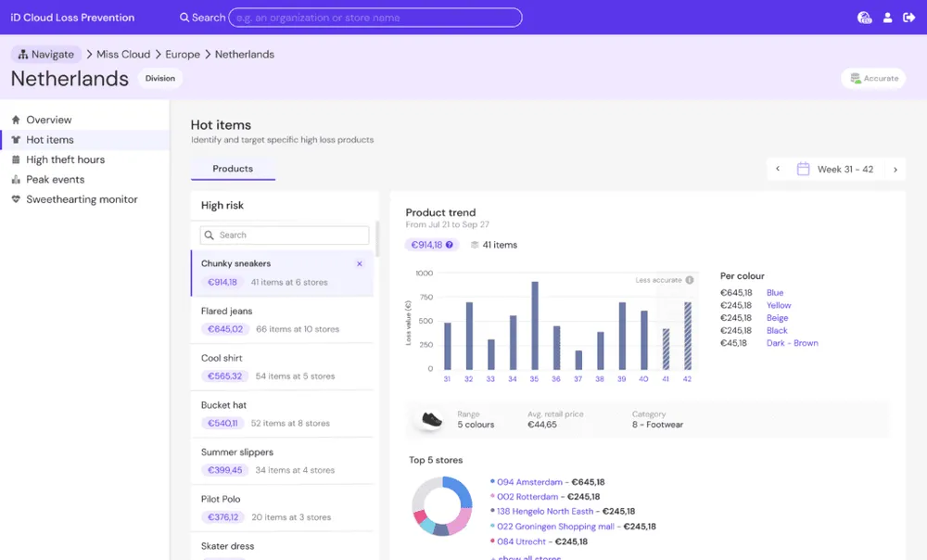Deselect Chunky sneakers with the X icon
The width and height of the screenshot is (927, 560).
360,264
